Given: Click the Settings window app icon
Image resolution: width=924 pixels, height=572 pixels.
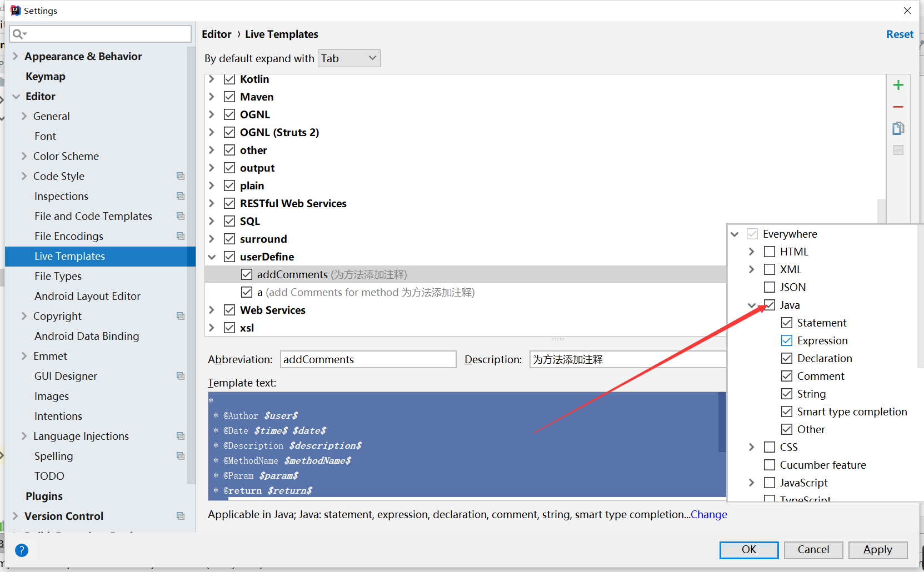Looking at the screenshot, I should (x=16, y=11).
